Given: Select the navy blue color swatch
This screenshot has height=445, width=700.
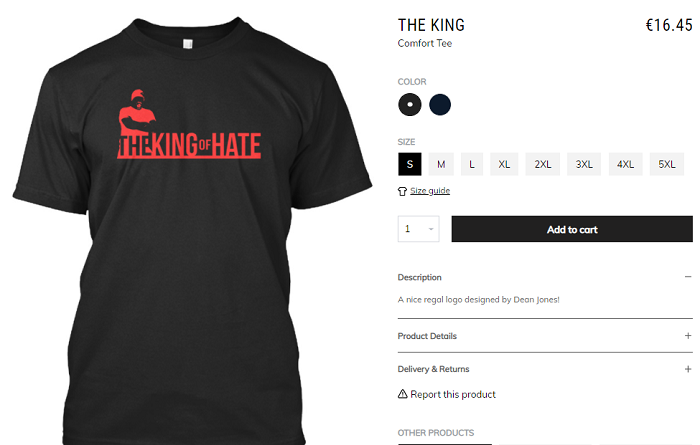Looking at the screenshot, I should (x=440, y=104).
